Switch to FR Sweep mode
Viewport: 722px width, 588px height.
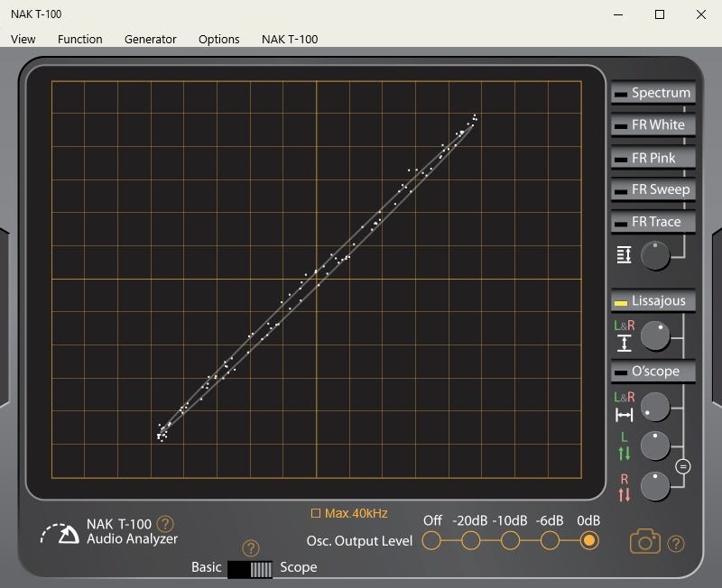pyautogui.click(x=652, y=189)
